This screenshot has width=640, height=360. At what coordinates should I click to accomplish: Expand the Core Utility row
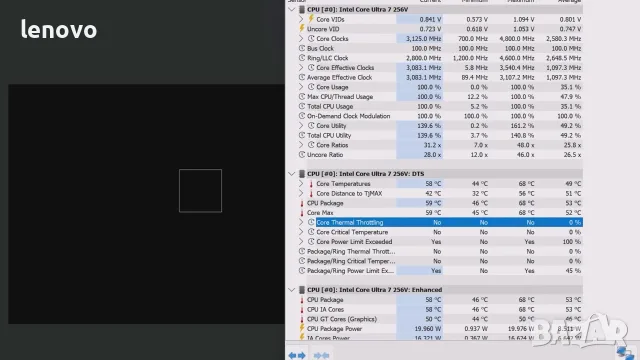[301, 125]
